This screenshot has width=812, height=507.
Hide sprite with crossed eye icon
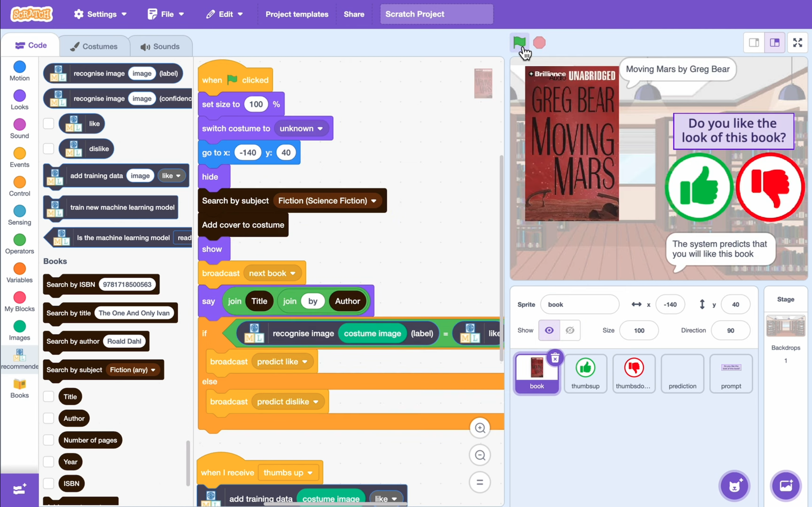(570, 330)
